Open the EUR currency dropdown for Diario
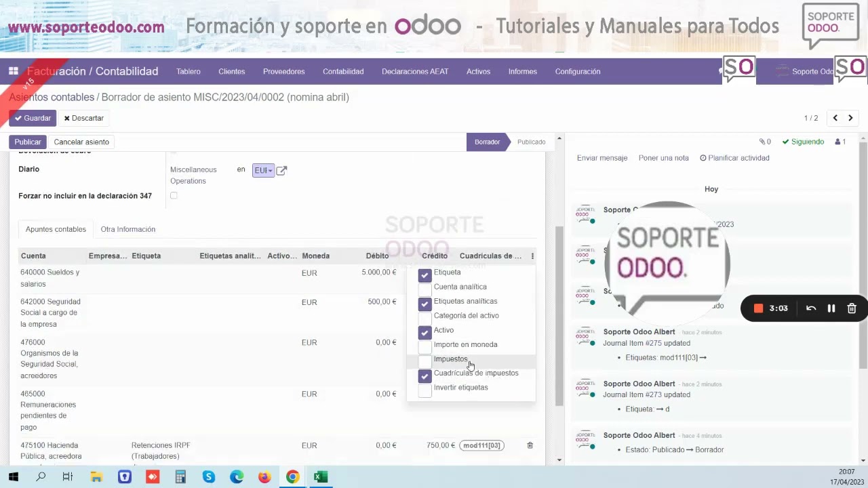The image size is (868, 488). 263,170
